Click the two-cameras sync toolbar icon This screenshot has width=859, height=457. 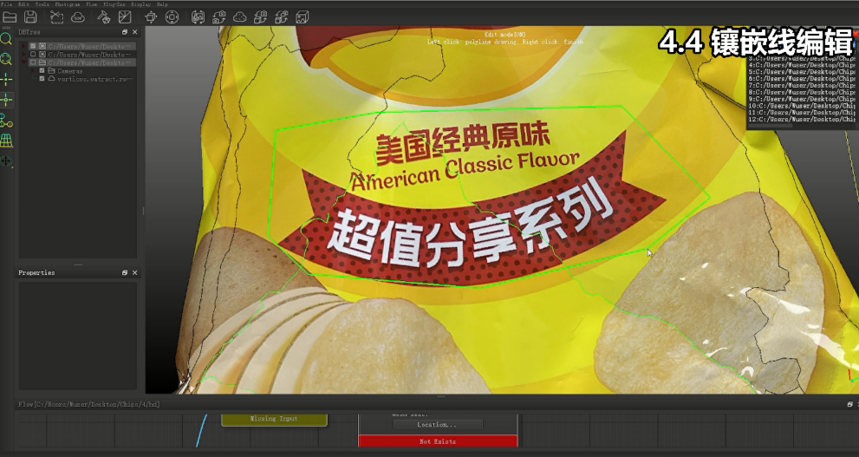click(x=219, y=17)
